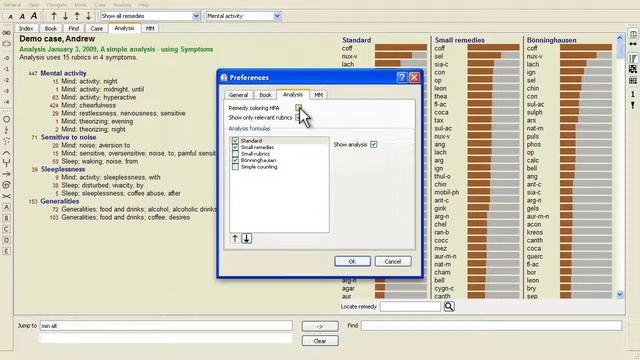Toggle the Show analysis checkbox
This screenshot has height=360, width=640.
pos(373,144)
